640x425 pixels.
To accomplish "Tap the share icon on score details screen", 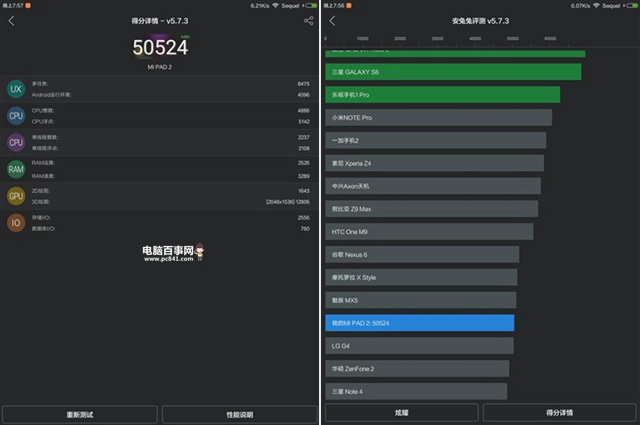I will click(x=309, y=21).
